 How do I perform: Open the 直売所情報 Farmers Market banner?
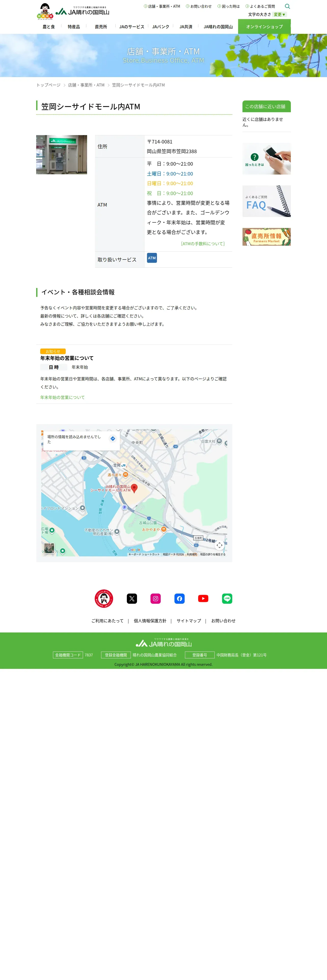coord(266,237)
